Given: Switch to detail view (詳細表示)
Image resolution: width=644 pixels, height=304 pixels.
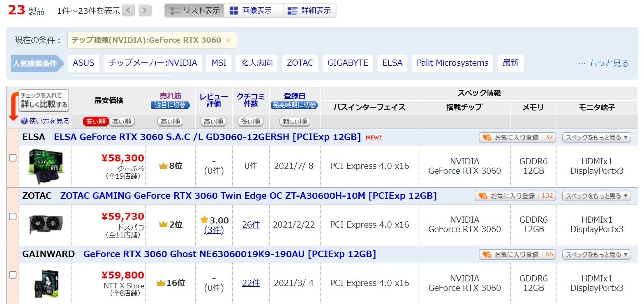Looking at the screenshot, I should tap(309, 11).
